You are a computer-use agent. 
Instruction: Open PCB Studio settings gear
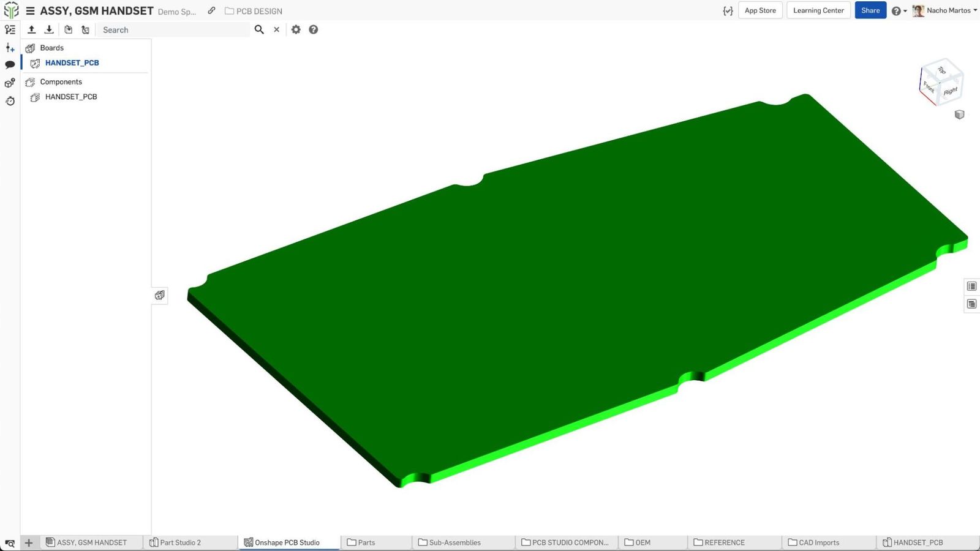coord(296,29)
